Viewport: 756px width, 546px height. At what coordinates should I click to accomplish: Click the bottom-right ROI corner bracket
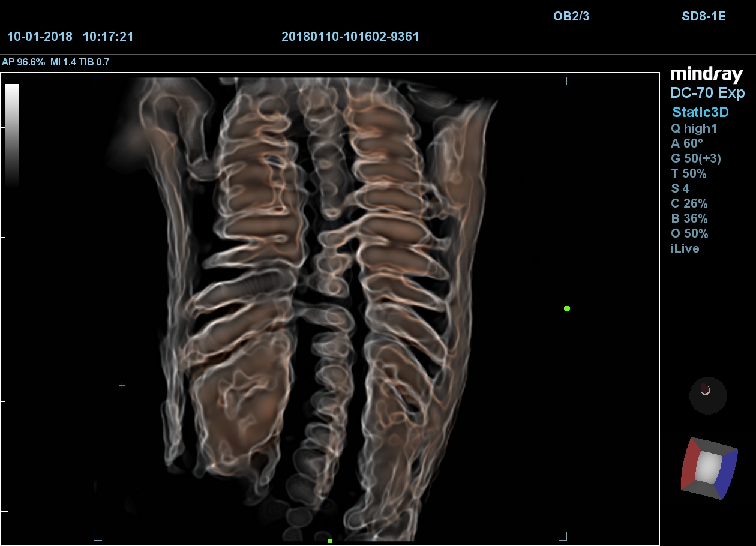[563, 536]
